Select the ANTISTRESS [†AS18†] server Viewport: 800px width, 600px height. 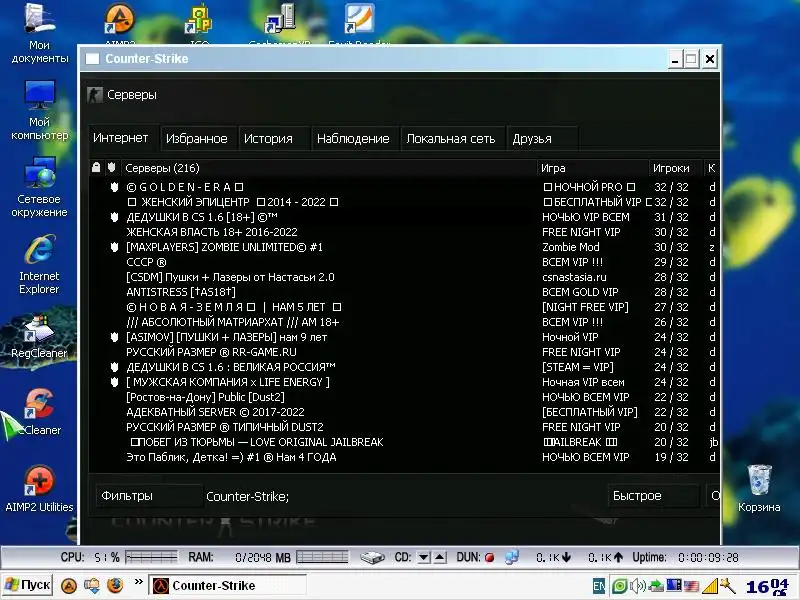(403, 292)
